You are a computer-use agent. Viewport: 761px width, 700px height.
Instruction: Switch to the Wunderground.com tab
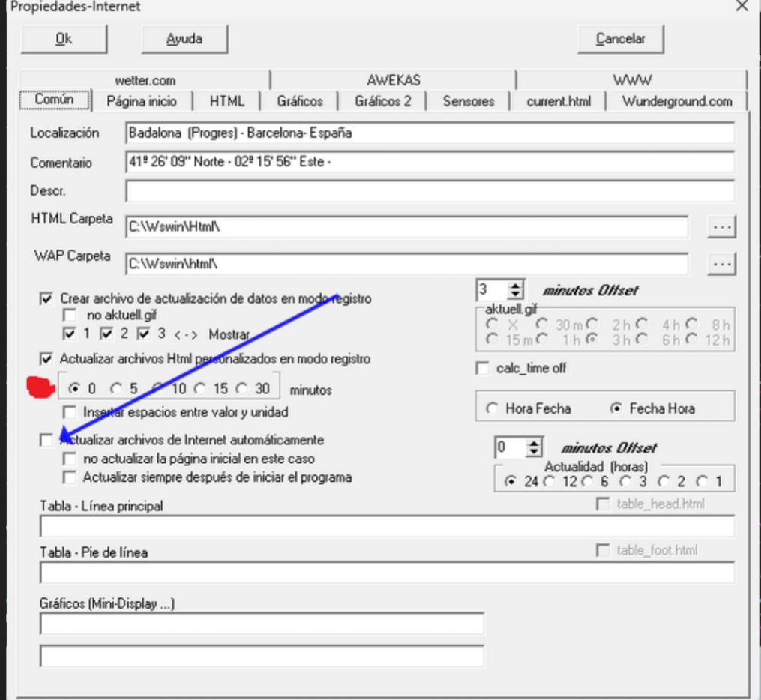pos(676,101)
